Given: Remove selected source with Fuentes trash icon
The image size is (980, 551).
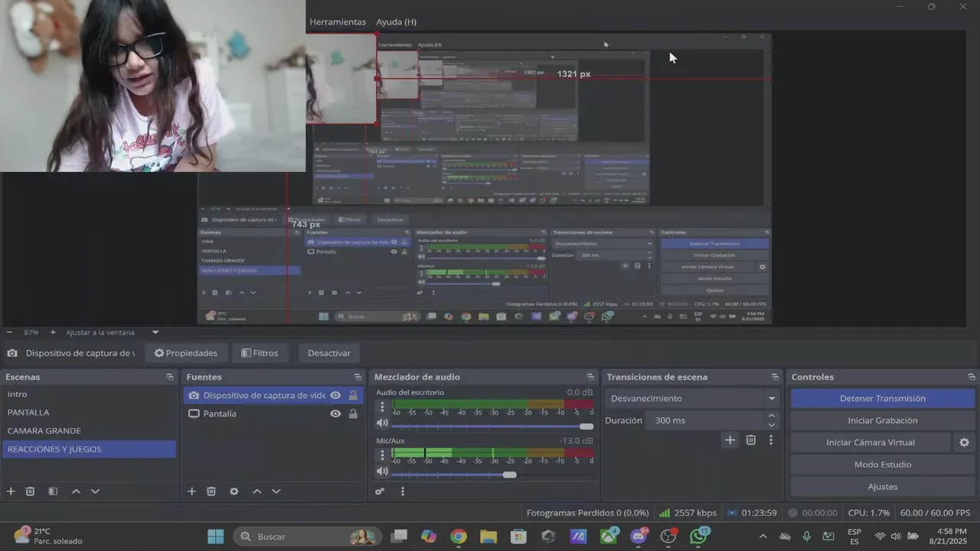Looking at the screenshot, I should [211, 491].
